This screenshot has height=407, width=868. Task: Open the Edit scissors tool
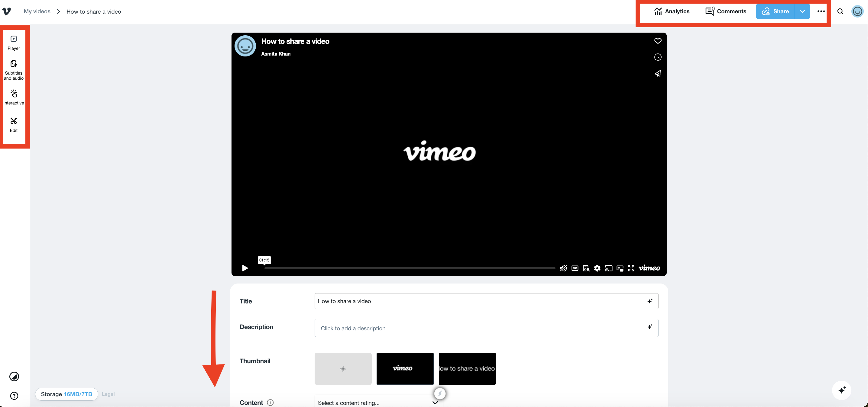(x=14, y=125)
